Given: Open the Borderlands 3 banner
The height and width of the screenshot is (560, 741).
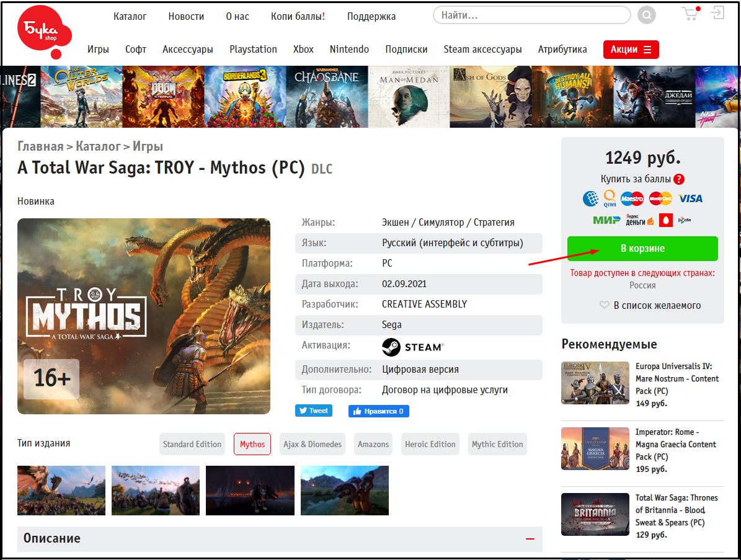Looking at the screenshot, I should [x=246, y=97].
